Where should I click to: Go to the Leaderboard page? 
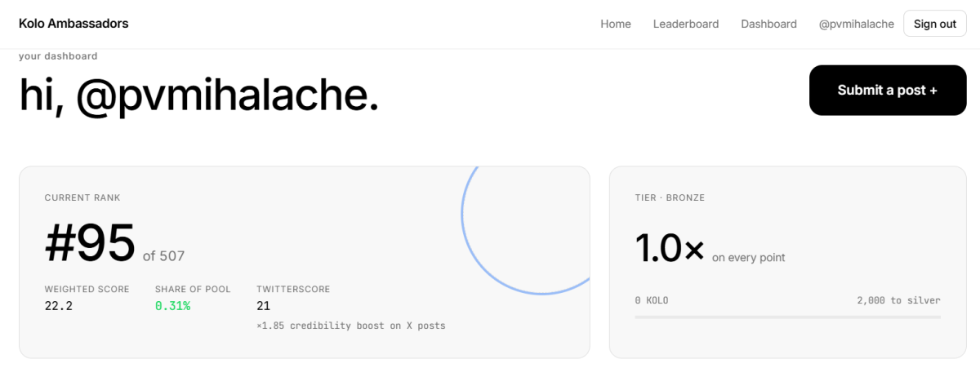pyautogui.click(x=686, y=24)
